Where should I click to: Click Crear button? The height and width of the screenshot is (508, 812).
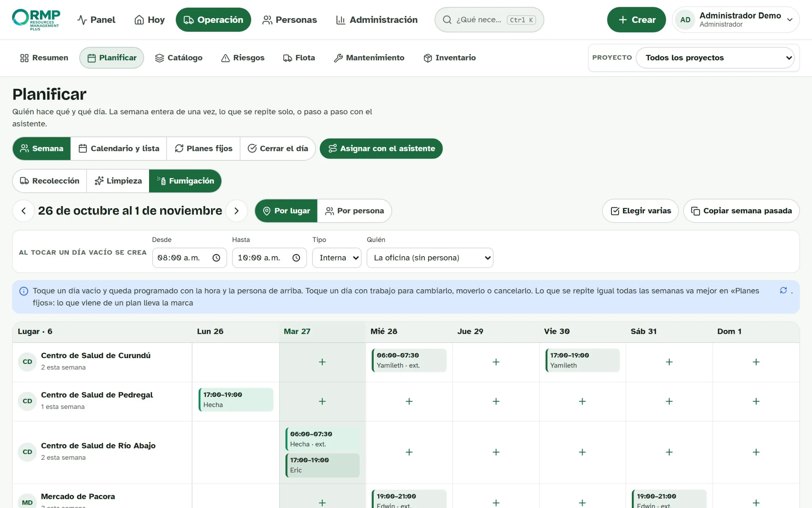click(x=636, y=20)
